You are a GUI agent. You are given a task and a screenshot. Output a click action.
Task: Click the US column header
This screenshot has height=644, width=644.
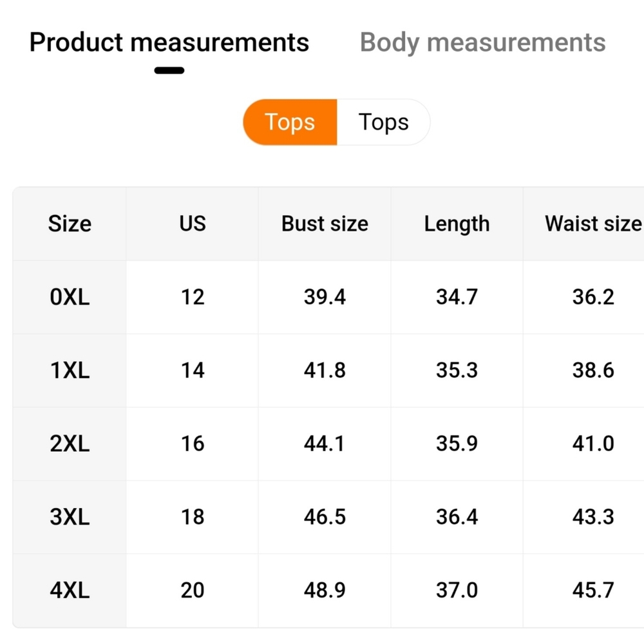[x=192, y=224]
